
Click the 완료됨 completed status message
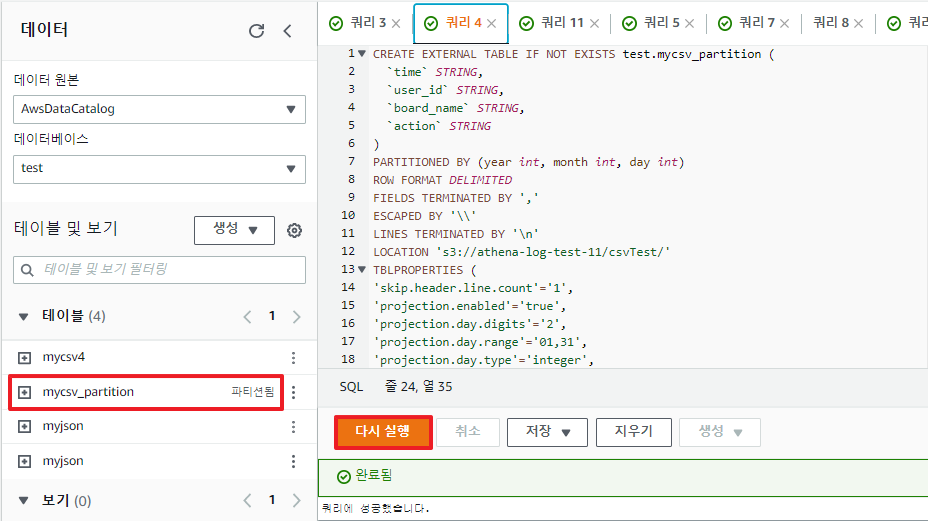[373, 475]
